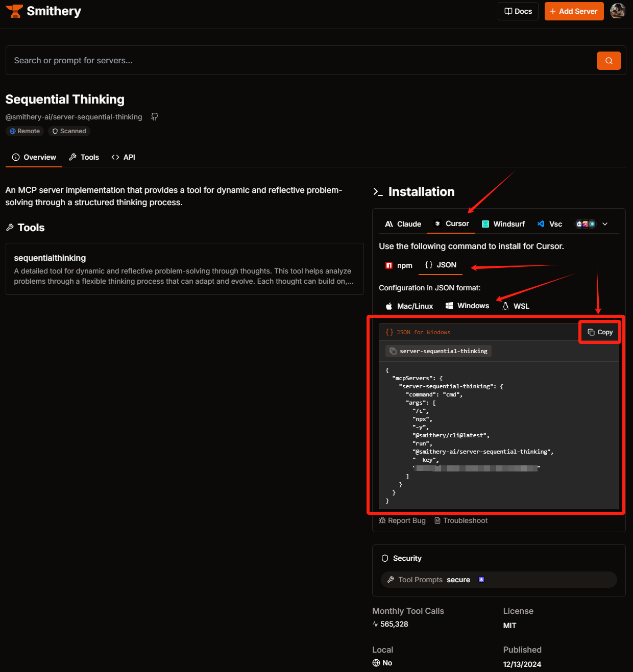Click the Report Bug link
Viewport: 633px width, 672px height.
point(402,520)
